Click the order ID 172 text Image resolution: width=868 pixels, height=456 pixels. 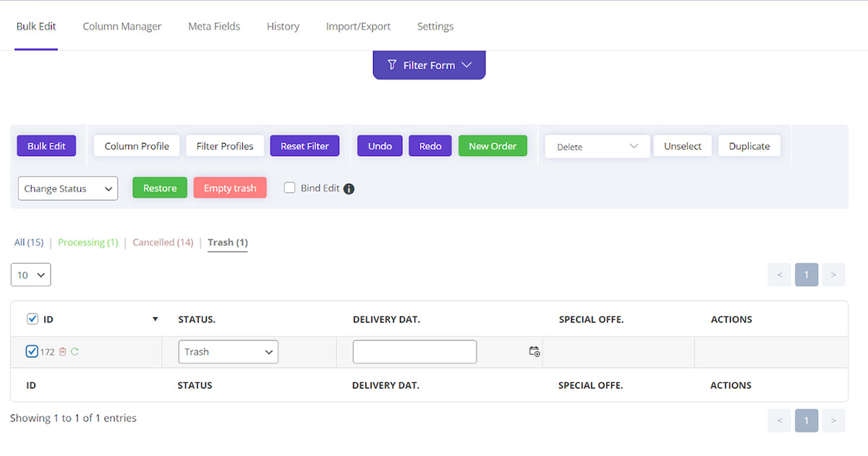pyautogui.click(x=47, y=352)
